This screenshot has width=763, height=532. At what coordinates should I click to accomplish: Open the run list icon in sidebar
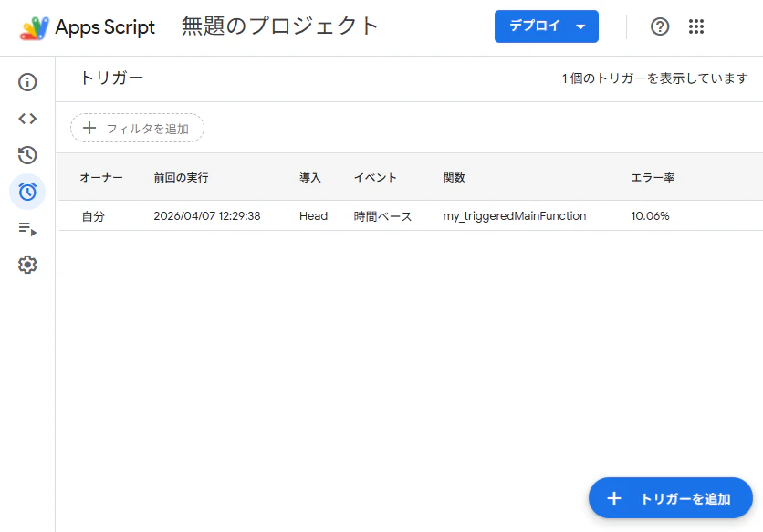[x=27, y=228]
